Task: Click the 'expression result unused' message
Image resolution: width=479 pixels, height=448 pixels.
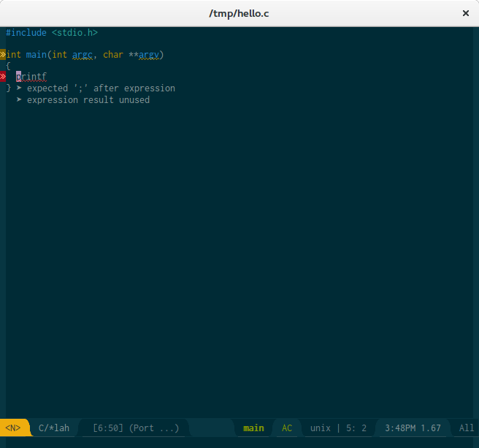Action: point(88,99)
